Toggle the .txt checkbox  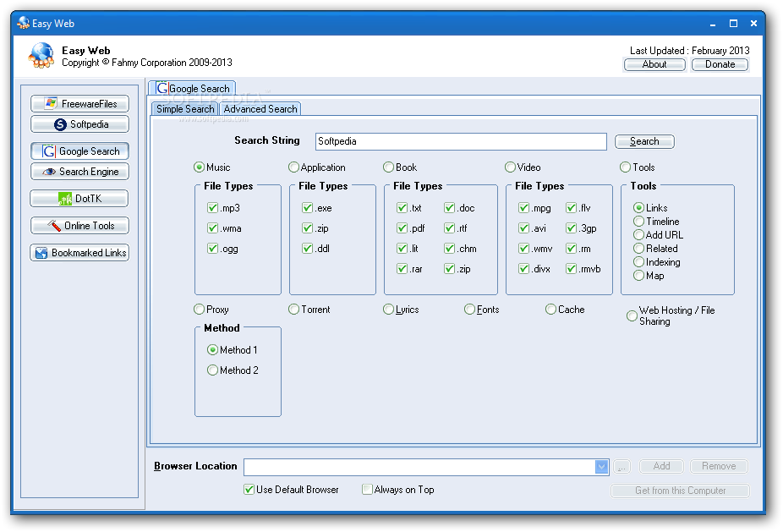(402, 208)
